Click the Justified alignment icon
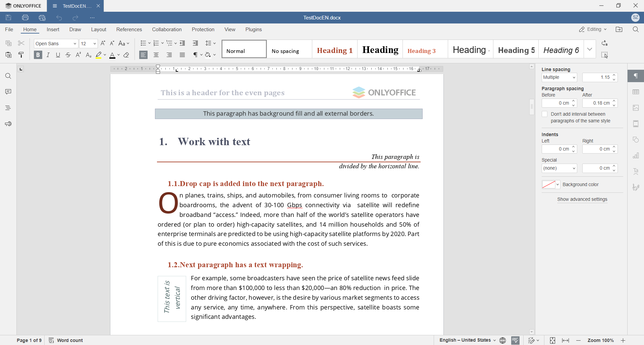 [x=182, y=55]
